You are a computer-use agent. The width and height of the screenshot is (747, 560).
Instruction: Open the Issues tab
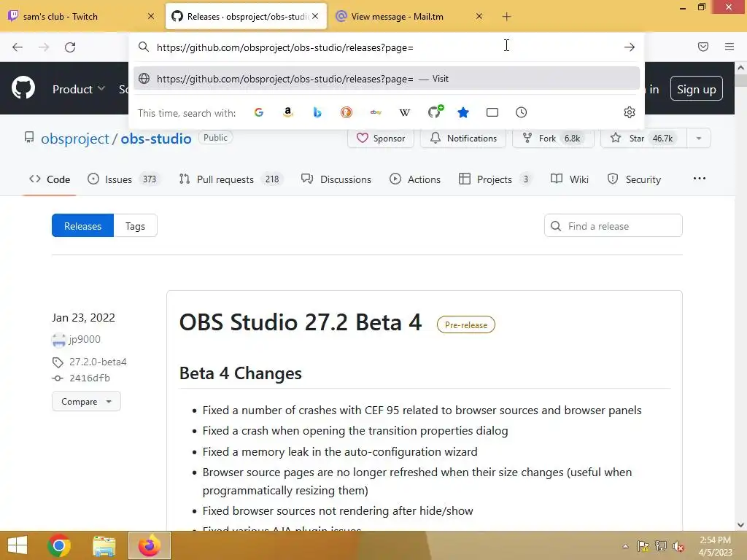124,179
